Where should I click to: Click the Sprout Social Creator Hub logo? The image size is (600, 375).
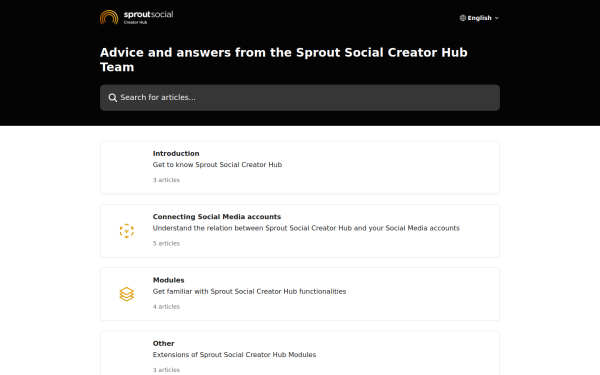137,17
